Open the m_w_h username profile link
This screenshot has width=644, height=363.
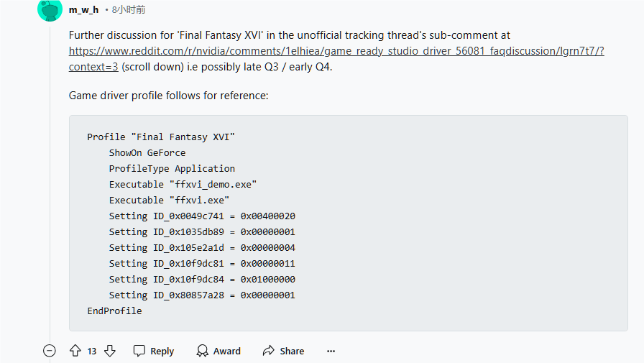84,10
